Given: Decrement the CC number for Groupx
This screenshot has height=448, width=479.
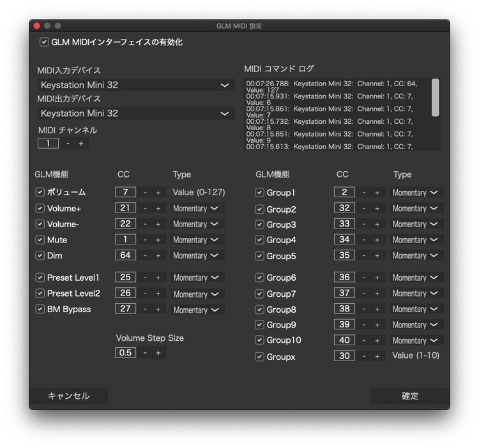Looking at the screenshot, I should coord(363,356).
